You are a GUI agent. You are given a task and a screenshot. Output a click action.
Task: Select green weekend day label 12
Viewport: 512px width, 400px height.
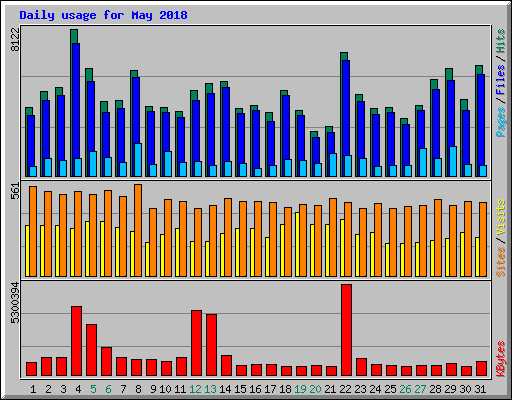click(195, 389)
